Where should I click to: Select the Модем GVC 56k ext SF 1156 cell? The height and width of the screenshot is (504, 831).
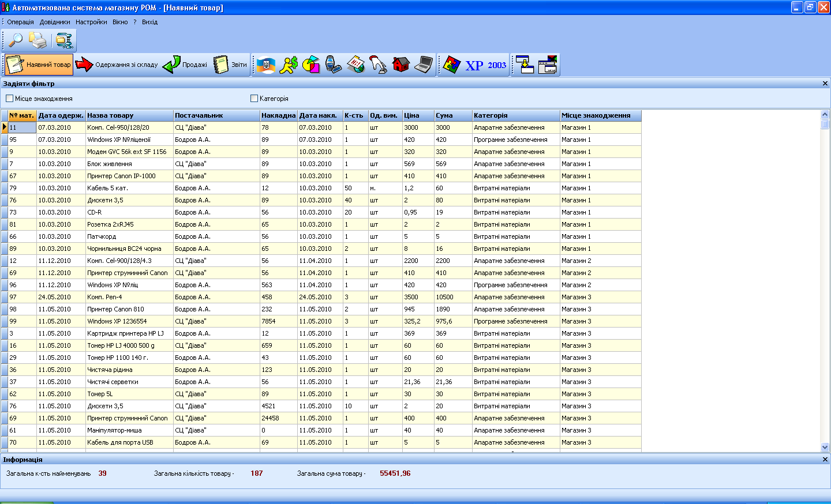tap(129, 152)
